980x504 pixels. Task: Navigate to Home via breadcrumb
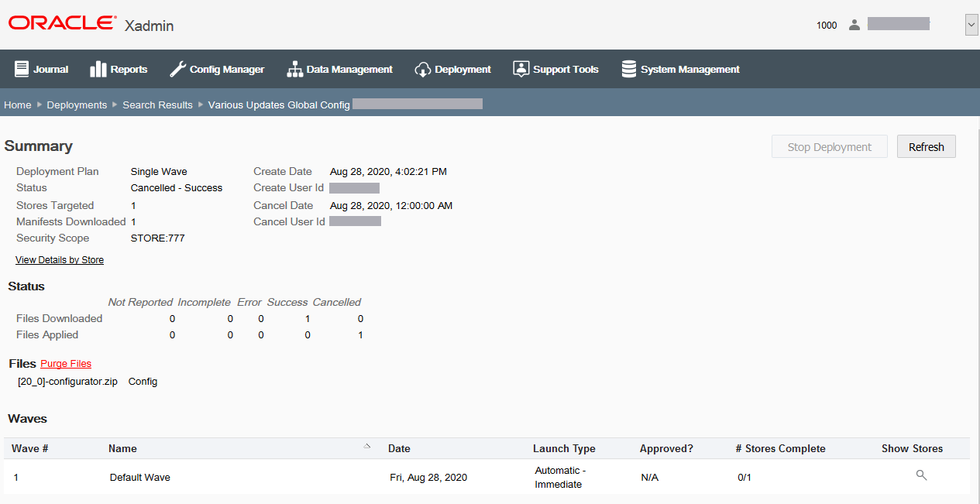pos(17,105)
